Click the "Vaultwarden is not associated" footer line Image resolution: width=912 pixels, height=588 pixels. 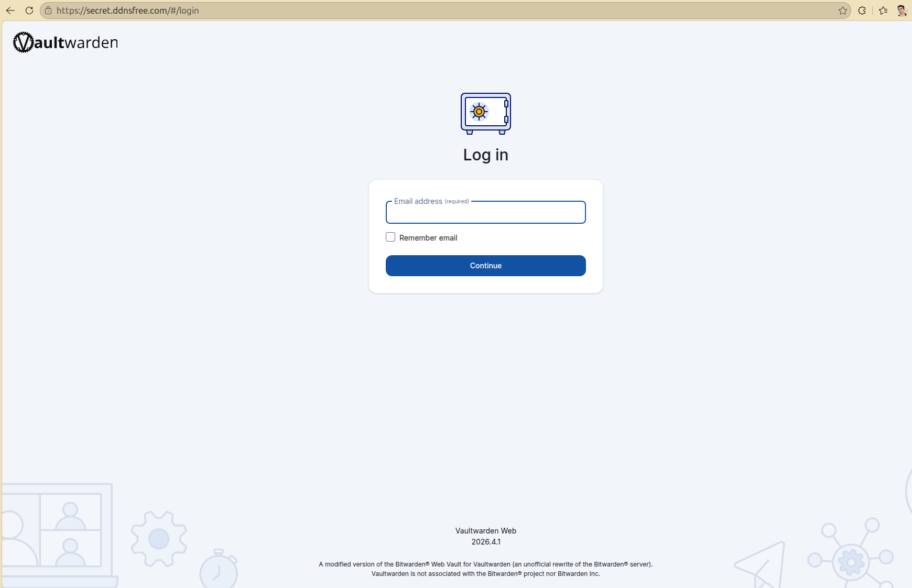click(486, 574)
